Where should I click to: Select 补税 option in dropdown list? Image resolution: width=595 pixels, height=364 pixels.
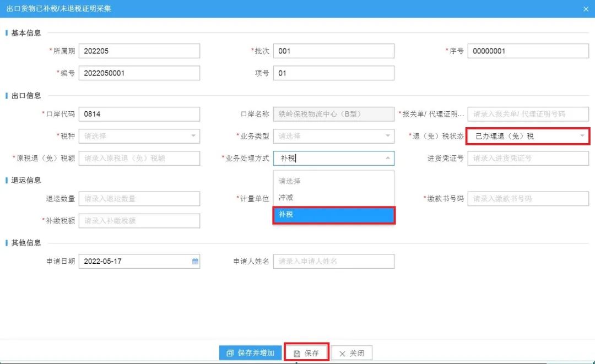334,215
